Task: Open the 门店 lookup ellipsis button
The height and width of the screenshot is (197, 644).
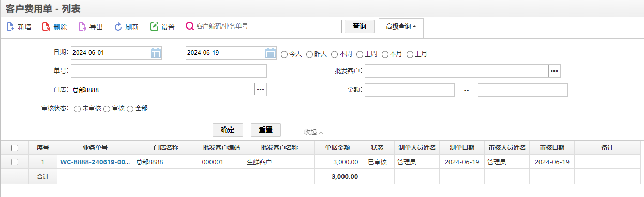Action: pyautogui.click(x=261, y=90)
